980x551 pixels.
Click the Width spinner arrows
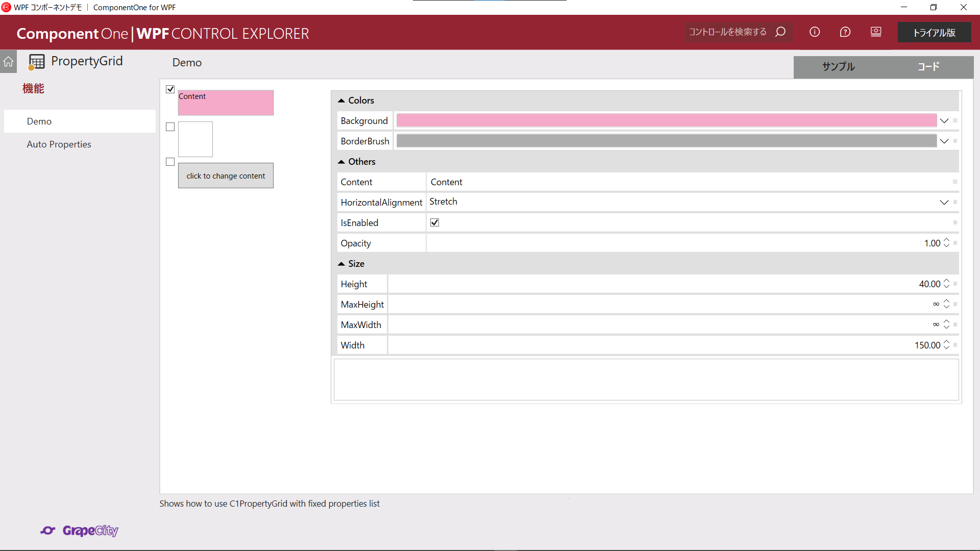point(947,345)
